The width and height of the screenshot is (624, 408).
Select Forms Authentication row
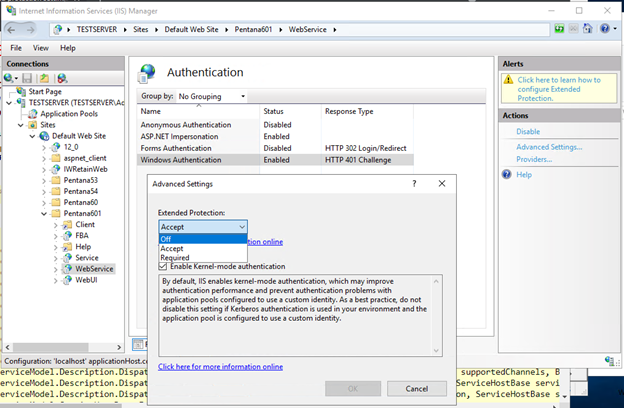275,148
